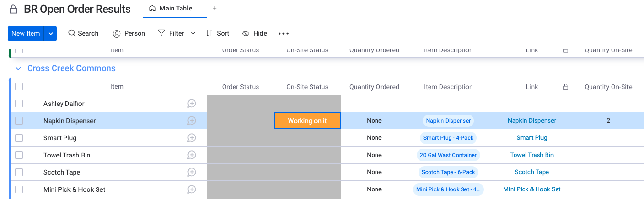The height and width of the screenshot is (199, 644).
Task: Check the Napkin Dispenser row checkbox
Action: (x=19, y=121)
